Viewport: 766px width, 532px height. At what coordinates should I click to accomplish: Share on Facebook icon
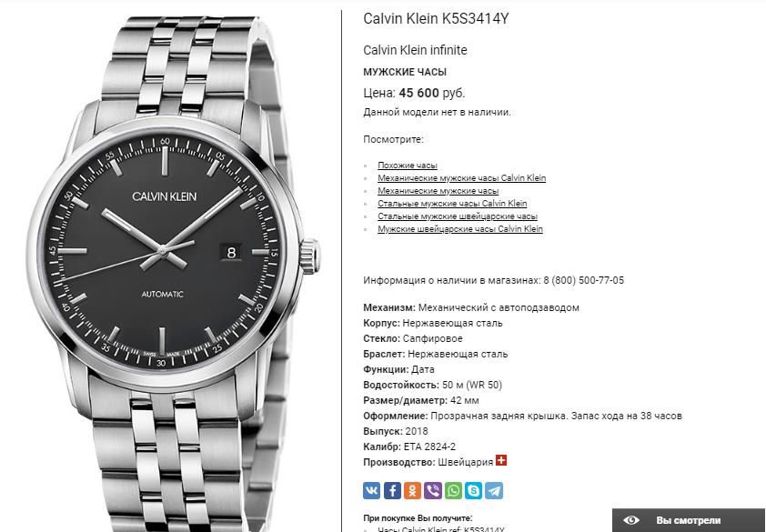392,490
